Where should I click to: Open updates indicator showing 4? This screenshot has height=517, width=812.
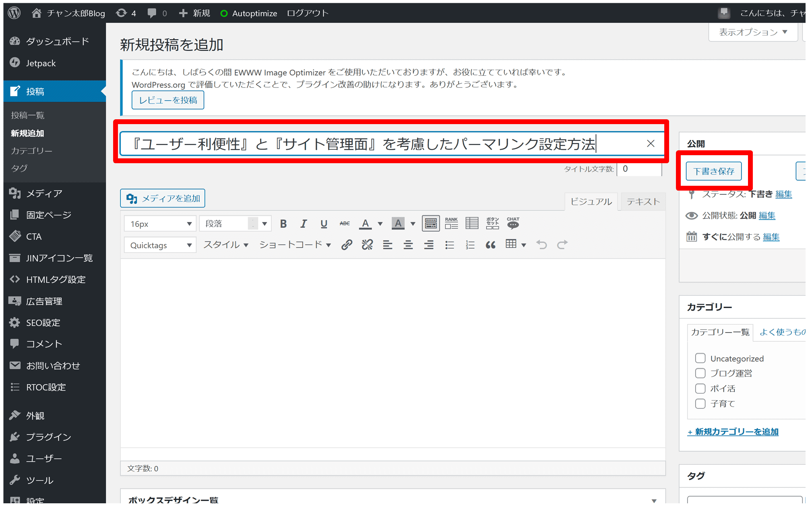126,13
